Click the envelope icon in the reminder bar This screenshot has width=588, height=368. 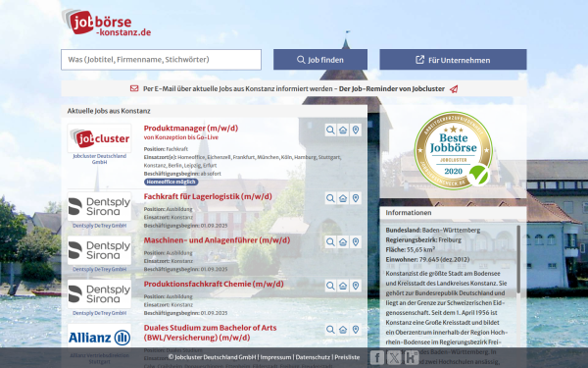134,88
